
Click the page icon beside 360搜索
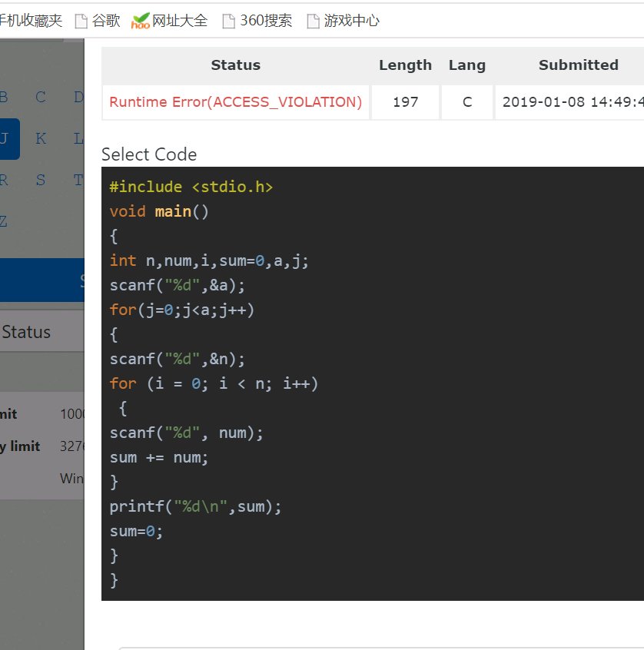coord(228,21)
